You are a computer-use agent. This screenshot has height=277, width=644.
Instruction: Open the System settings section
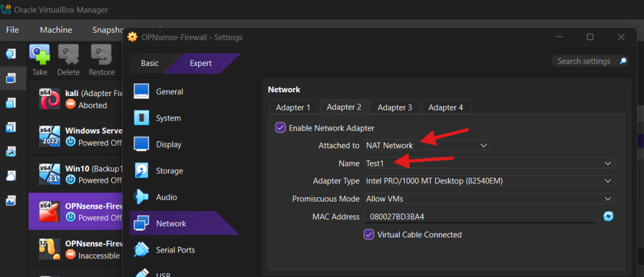tap(168, 118)
